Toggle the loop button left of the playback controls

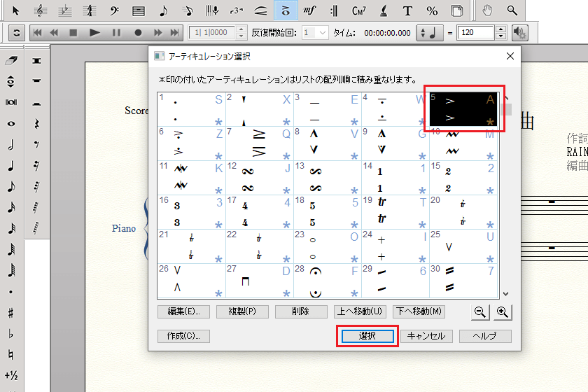[15, 33]
